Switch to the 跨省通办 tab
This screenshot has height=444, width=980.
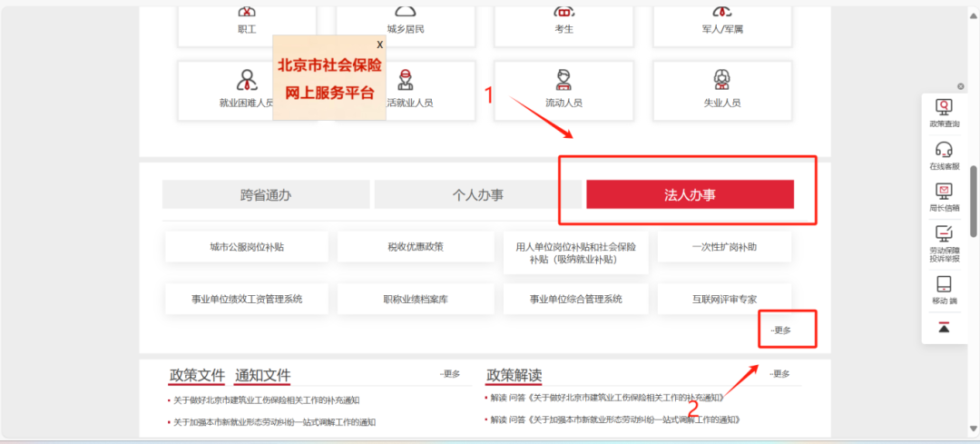pyautogui.click(x=266, y=194)
